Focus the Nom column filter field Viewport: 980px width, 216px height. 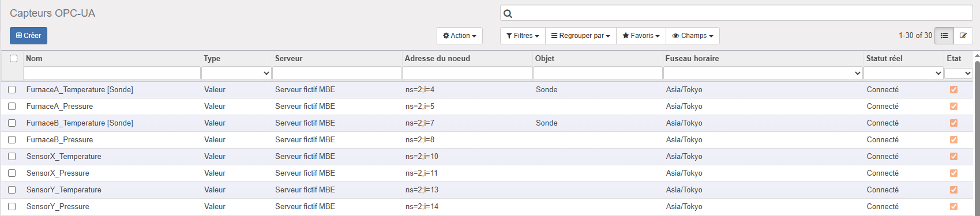click(x=112, y=73)
